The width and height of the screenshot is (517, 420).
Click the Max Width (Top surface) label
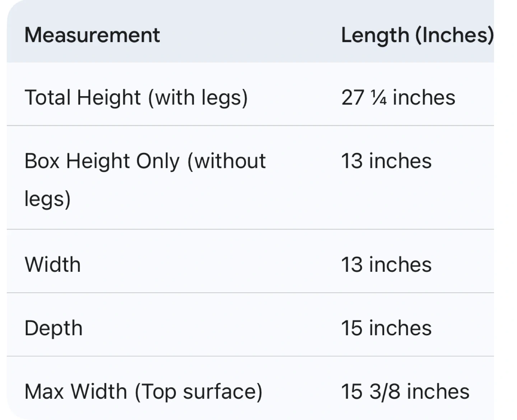[143, 391]
